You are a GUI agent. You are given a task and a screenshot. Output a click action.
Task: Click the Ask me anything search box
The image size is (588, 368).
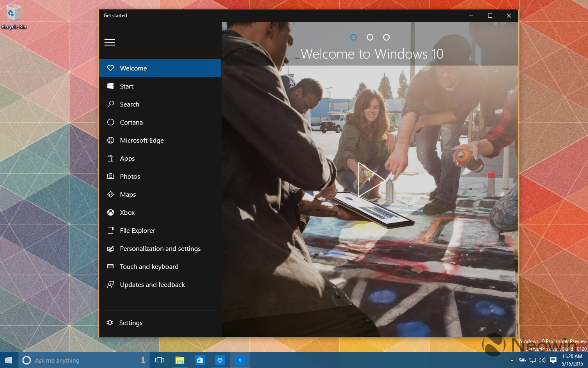tap(84, 360)
